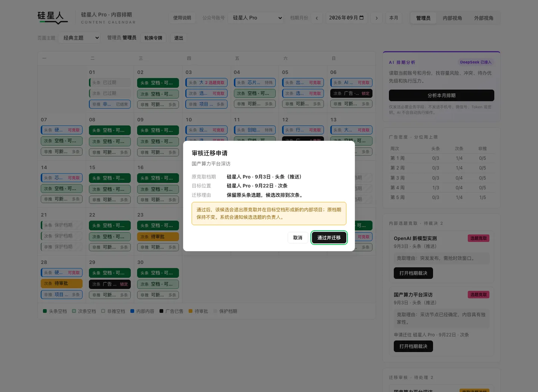Screen dimensions: 538x392
Task: Click the 选题竞取 tag on OpenAI 新模型实测 card
Action: 479,238
